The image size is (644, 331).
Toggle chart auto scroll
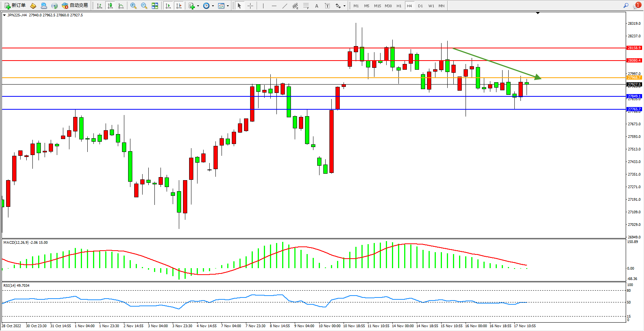pyautogui.click(x=168, y=6)
